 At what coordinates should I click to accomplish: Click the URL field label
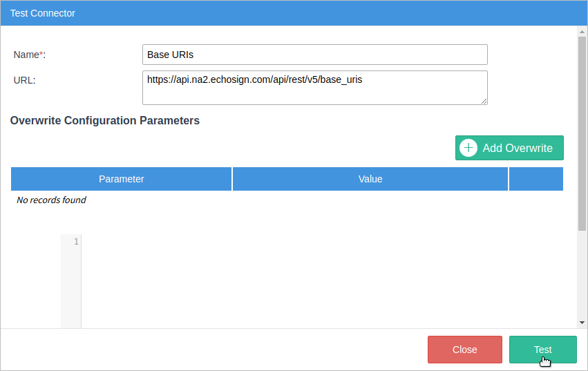point(24,79)
